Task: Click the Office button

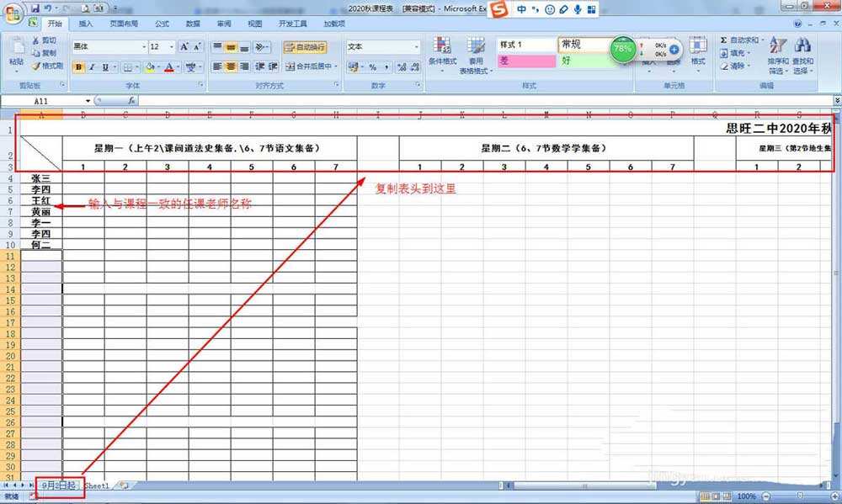Action: tap(13, 13)
